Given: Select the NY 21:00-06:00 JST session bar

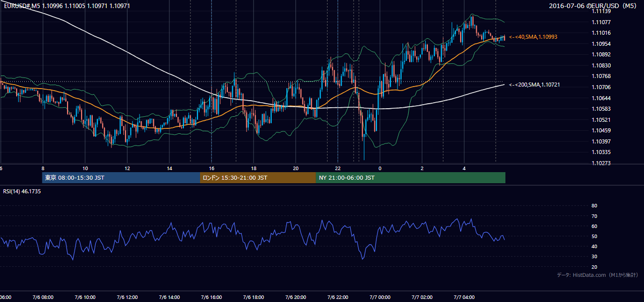Looking at the screenshot, I should click(x=411, y=178).
